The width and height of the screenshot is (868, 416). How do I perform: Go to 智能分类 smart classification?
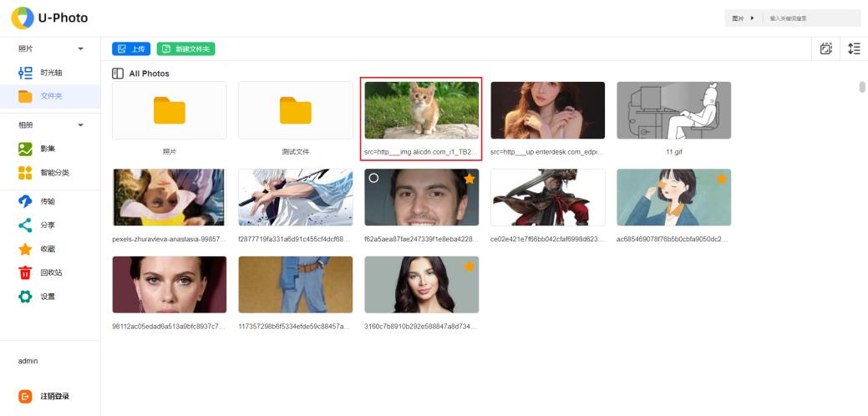53,173
